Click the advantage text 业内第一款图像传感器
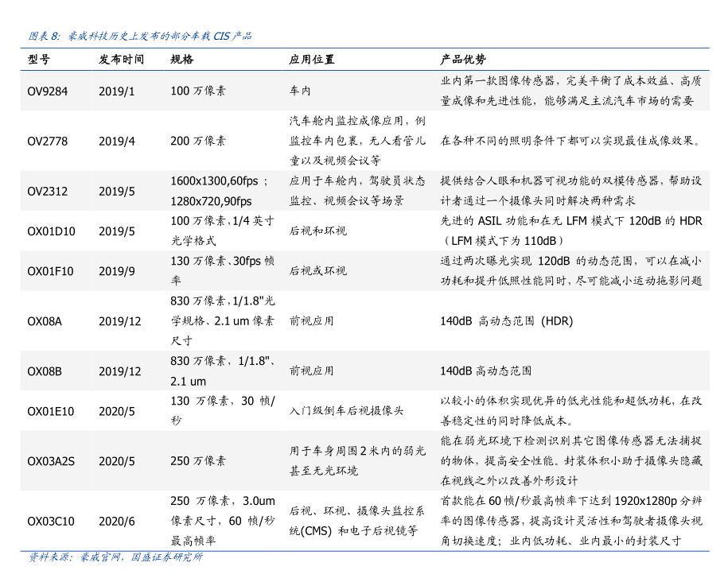 pos(497,81)
